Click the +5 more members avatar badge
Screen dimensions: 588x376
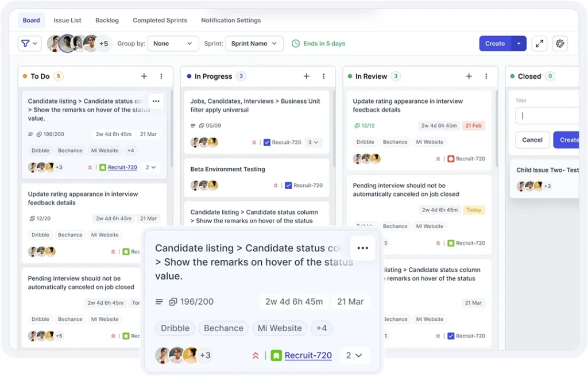103,44
